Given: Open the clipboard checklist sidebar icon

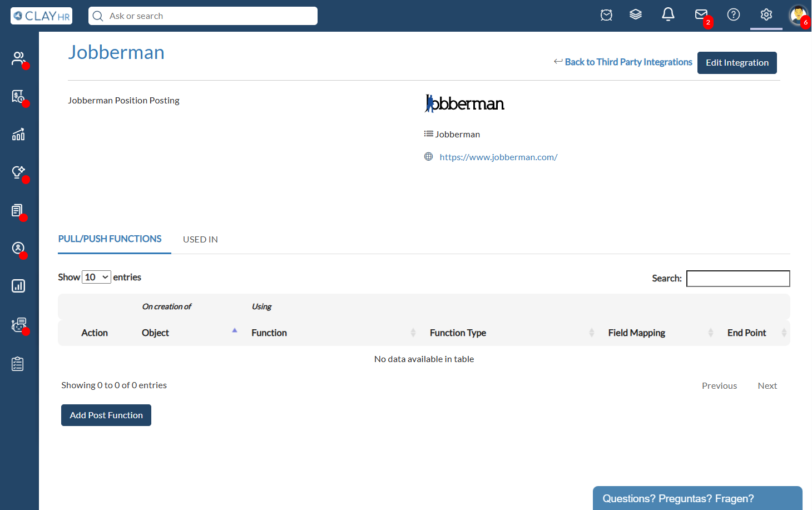Looking at the screenshot, I should [18, 364].
